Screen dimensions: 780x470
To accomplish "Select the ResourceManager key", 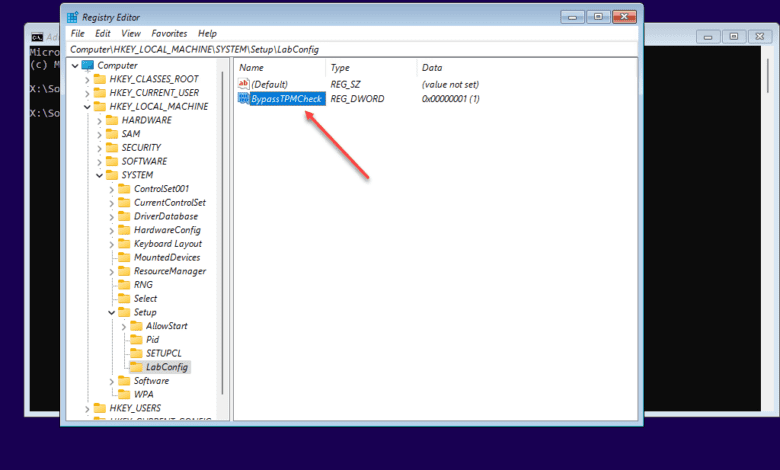I will coord(170,271).
